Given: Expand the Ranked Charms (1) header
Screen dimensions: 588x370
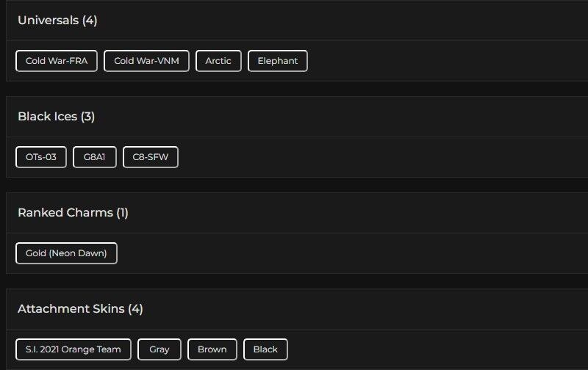Looking at the screenshot, I should tap(73, 213).
